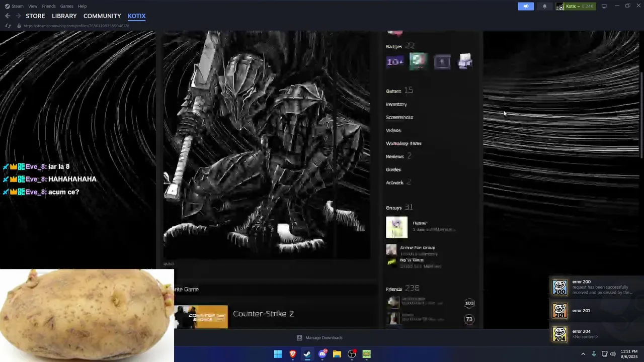Viewport: 644px width, 362px height.
Task: Navigate back with the left arrow
Action: coord(8,16)
